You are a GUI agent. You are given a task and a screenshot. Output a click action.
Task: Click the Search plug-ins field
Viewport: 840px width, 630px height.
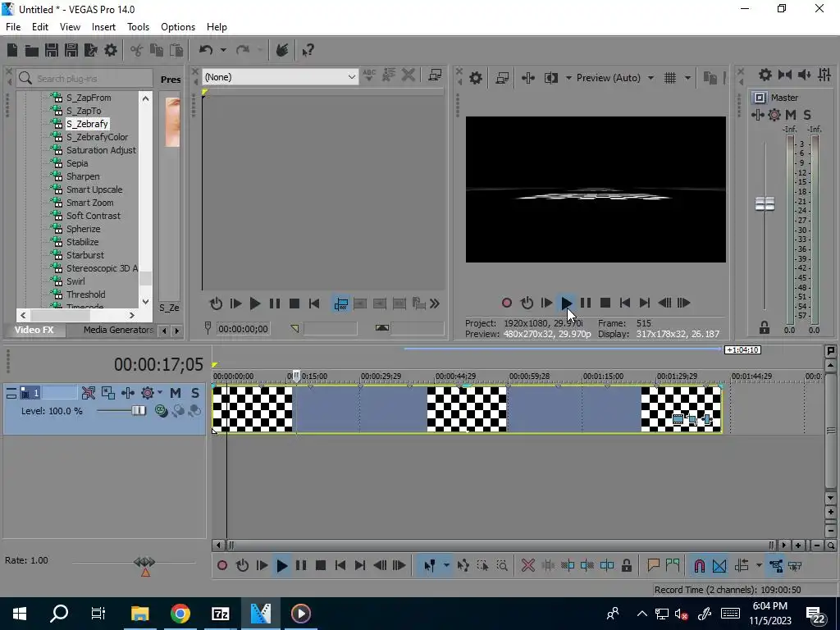(85, 78)
